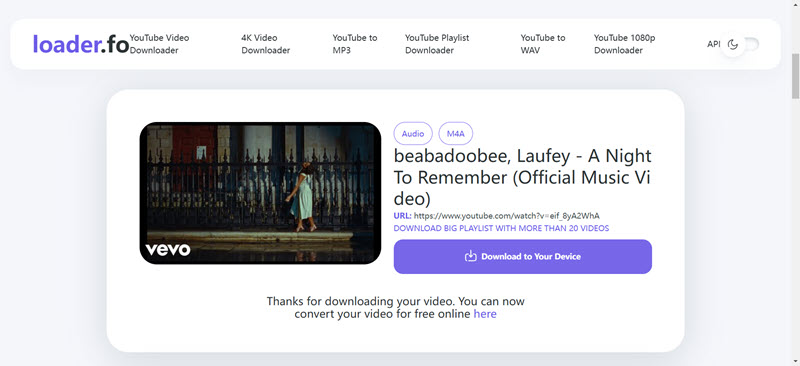This screenshot has width=800, height=366.
Task: Click Download to Your Device button
Action: pyautogui.click(x=522, y=257)
